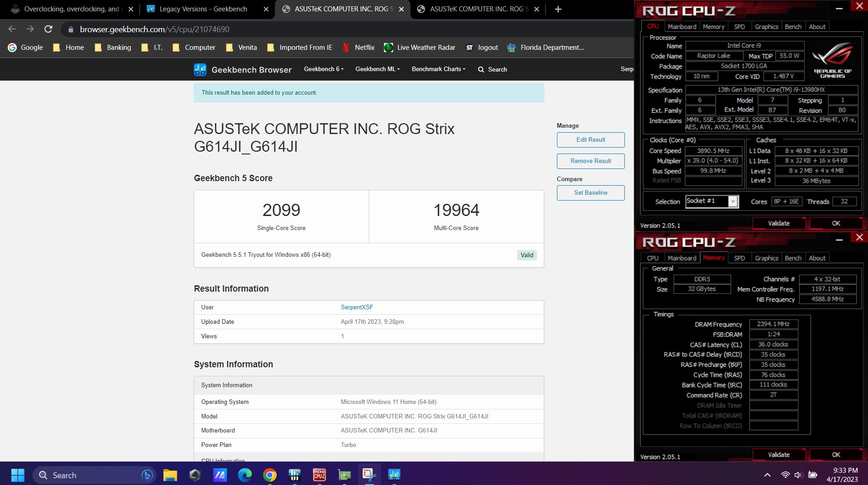Screen dimensions: 868x485
Task: Open the Home bookmarks folder
Action: [69, 48]
